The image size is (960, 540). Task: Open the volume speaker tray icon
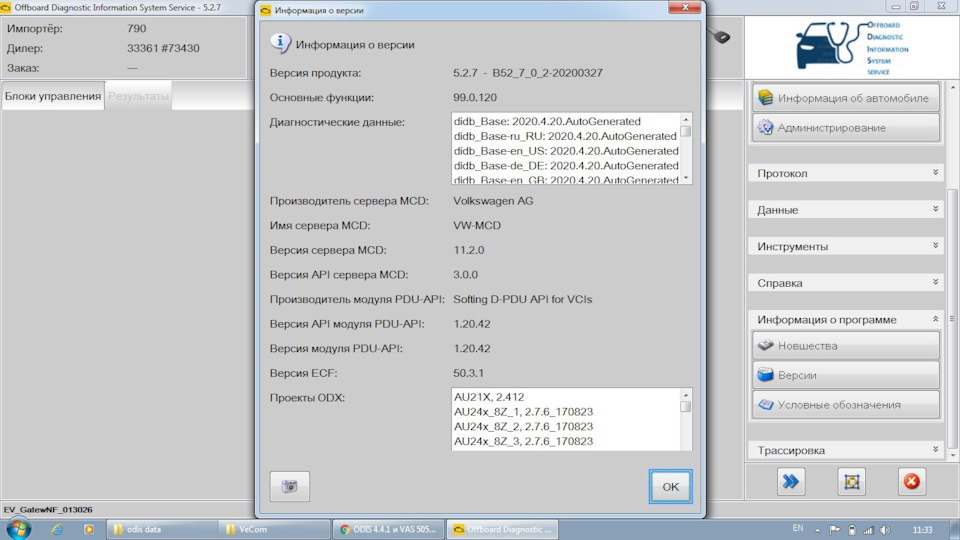click(885, 530)
